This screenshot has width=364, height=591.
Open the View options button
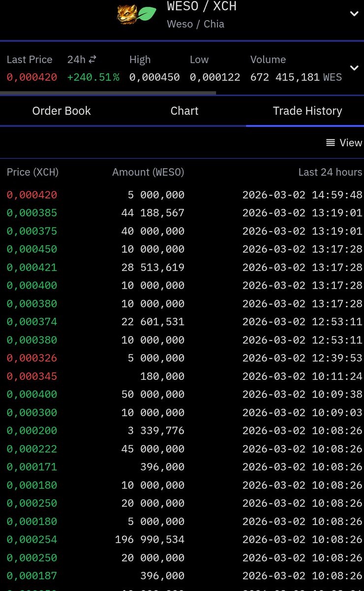[344, 142]
